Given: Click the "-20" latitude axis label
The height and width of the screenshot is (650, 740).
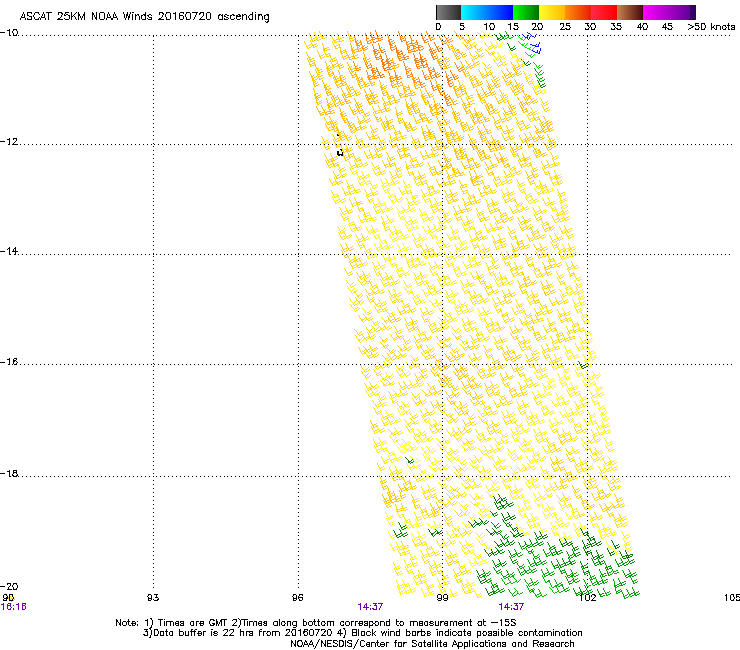Looking at the screenshot, I should point(9,587).
